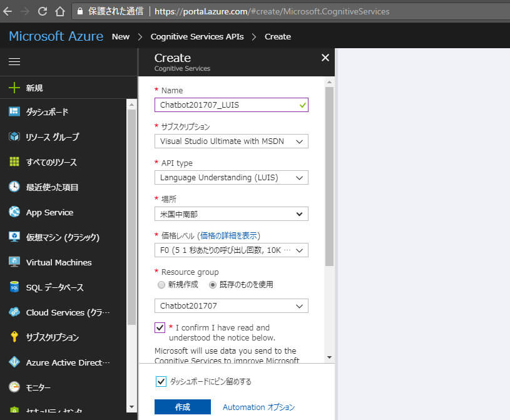Open モニター gauge icon
510x420 pixels.
14,387
